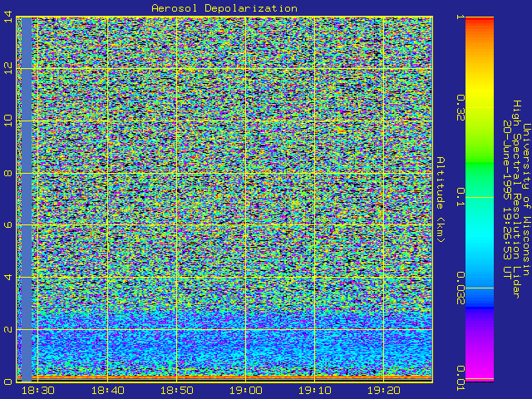Click the altitude label 14

(8, 17)
